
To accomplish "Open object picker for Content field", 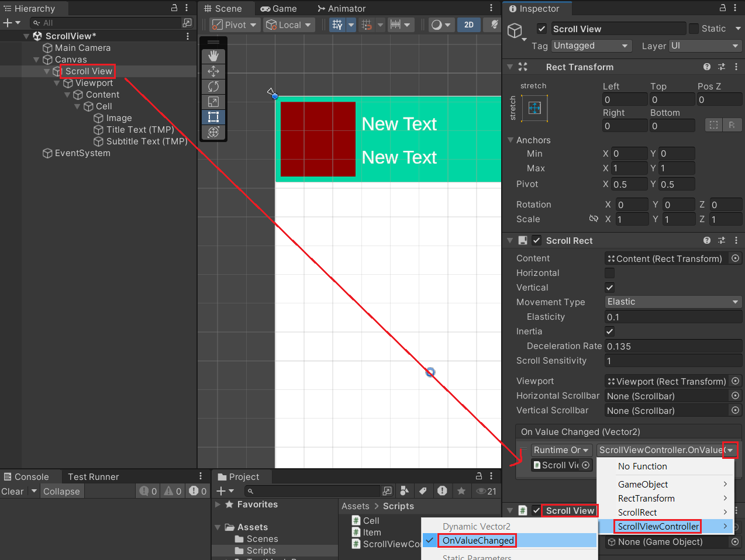I will click(x=736, y=258).
